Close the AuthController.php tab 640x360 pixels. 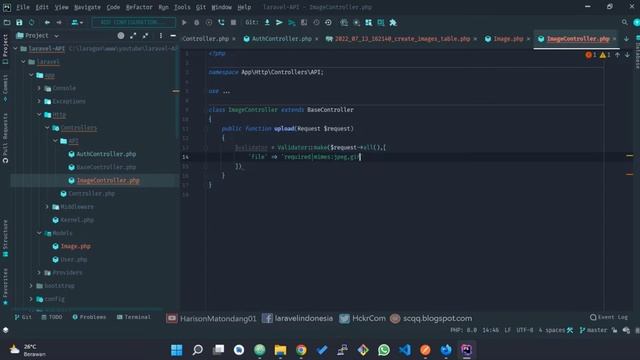(316, 39)
